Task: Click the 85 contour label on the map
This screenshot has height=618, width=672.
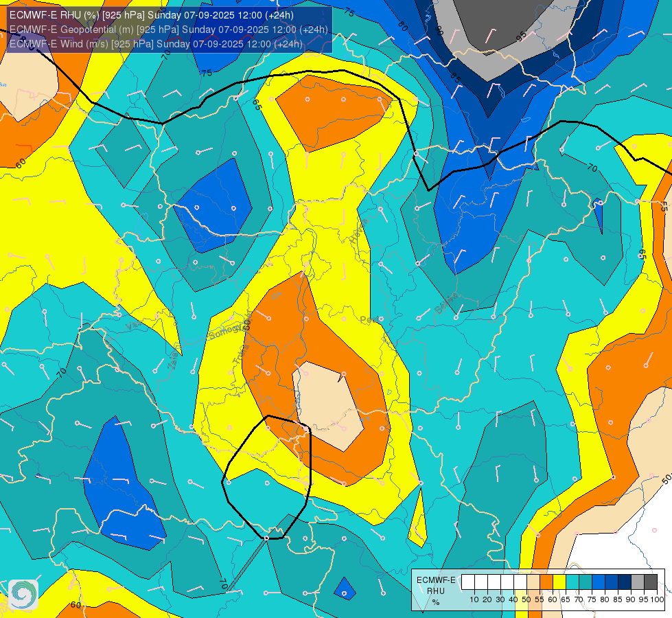Action: (455, 78)
